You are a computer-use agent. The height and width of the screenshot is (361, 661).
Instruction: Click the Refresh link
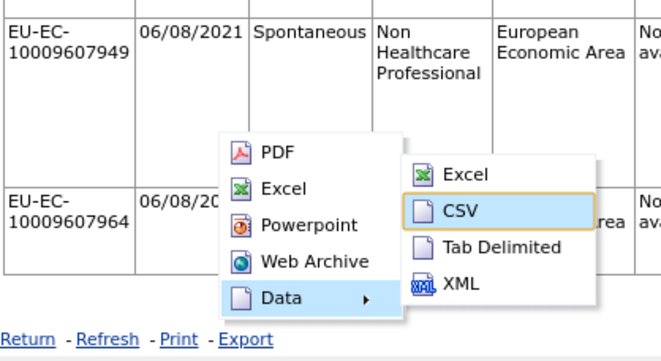coord(107,339)
